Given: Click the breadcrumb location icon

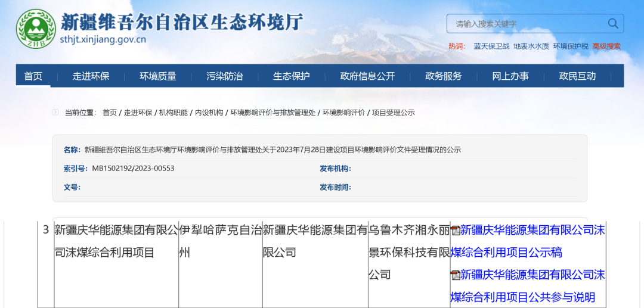Looking at the screenshot, I should 55,112.
